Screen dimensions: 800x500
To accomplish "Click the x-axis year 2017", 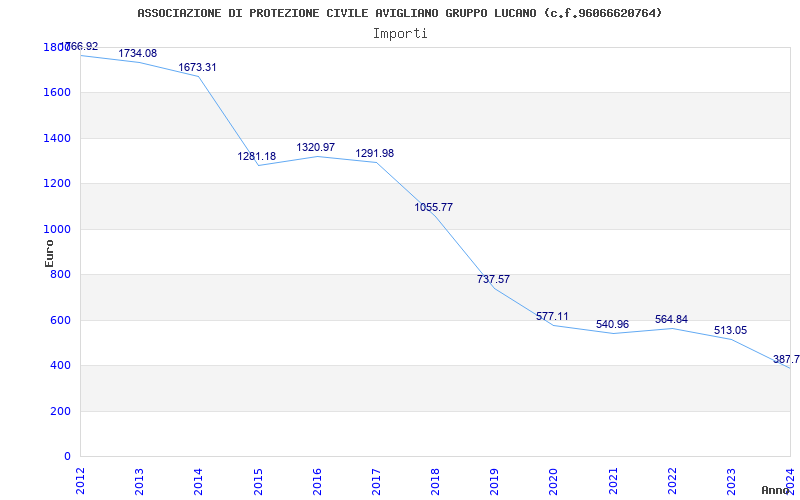I will pyautogui.click(x=376, y=481).
